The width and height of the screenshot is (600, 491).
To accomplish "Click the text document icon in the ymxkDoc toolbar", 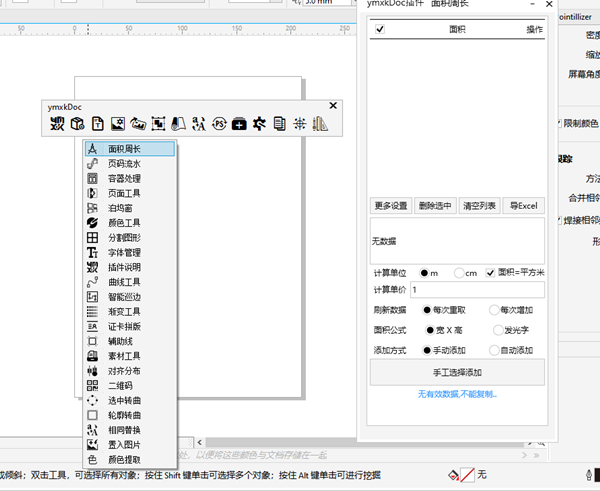I will 98,124.
